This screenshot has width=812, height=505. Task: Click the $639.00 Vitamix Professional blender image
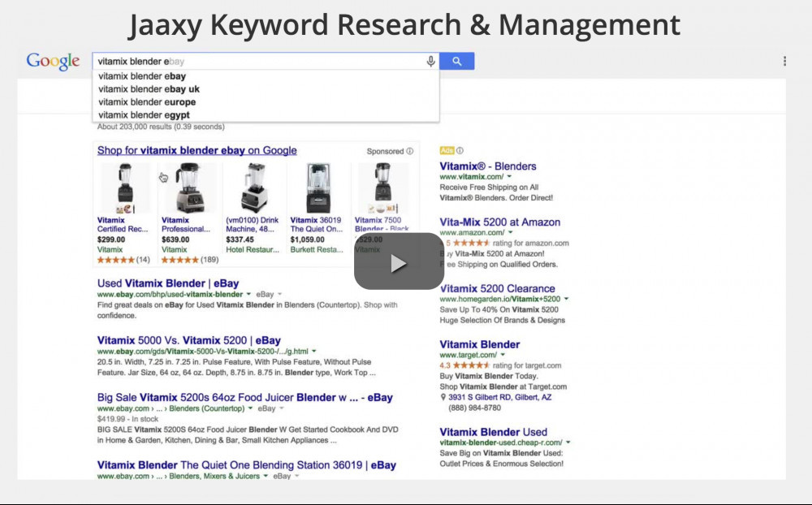189,188
